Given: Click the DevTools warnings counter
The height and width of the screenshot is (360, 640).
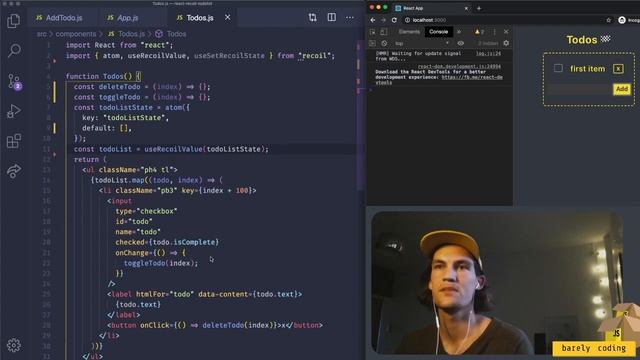Looking at the screenshot, I should click(479, 32).
